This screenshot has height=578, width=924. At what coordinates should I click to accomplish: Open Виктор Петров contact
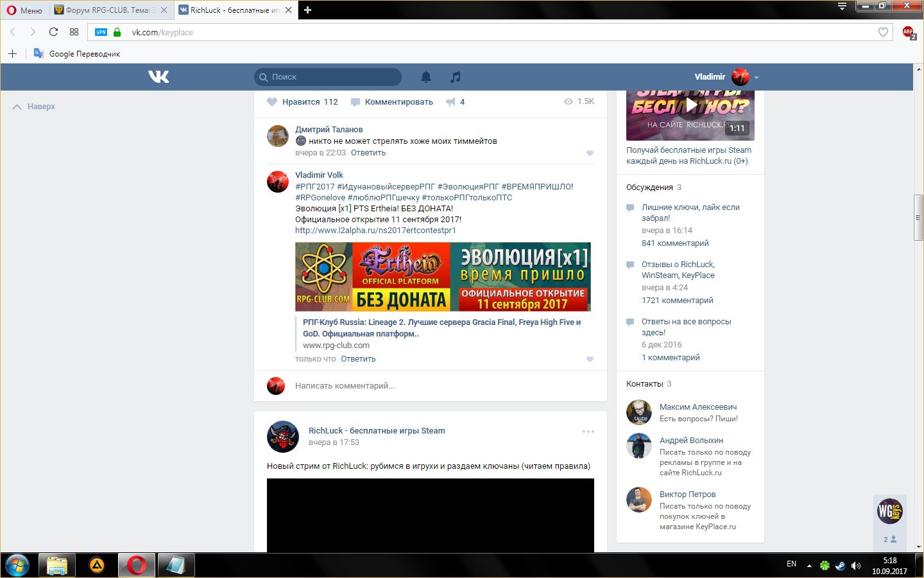tap(687, 495)
